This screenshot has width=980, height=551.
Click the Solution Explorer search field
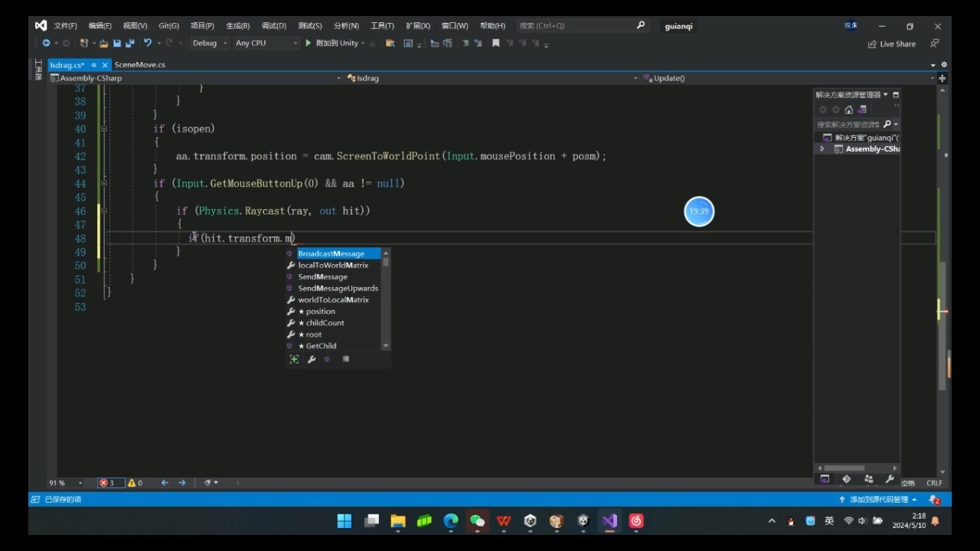click(x=848, y=124)
